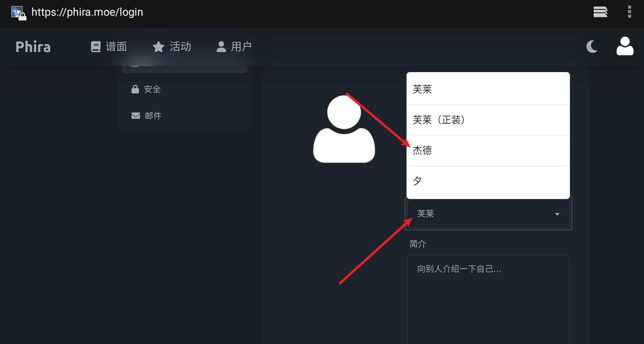Open the browser three-dot overflow menu
The image size is (644, 344).
tap(630, 12)
